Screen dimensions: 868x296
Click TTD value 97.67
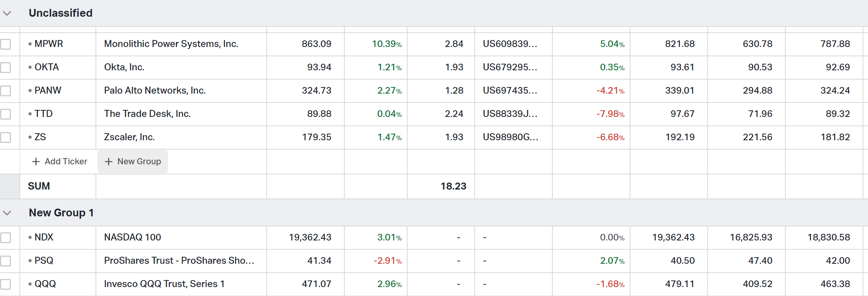click(x=682, y=114)
